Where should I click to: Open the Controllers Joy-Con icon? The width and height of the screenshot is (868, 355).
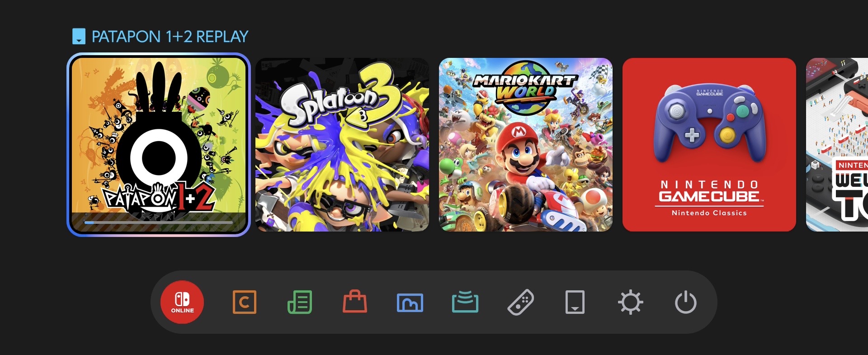[x=520, y=302]
